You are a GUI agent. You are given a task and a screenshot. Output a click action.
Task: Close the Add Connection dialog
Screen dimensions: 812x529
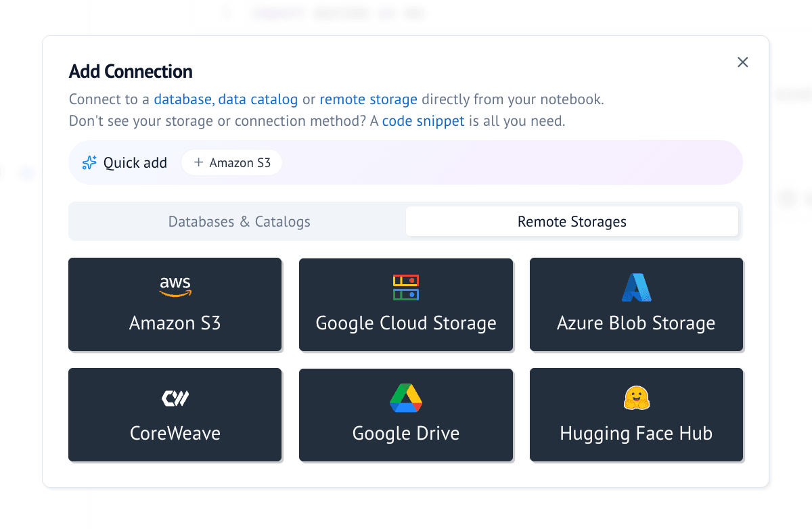(x=742, y=62)
